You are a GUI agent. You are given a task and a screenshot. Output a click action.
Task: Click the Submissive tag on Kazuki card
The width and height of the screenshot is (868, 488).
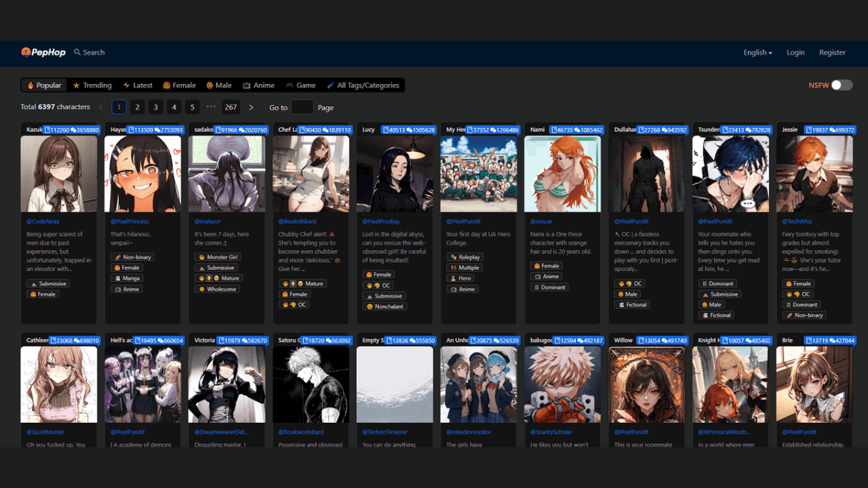pos(47,283)
